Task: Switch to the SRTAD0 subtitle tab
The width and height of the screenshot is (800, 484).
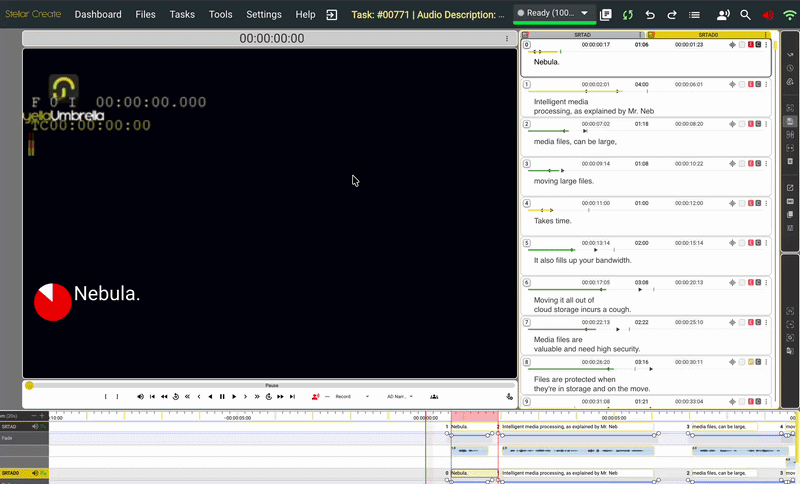Action: pos(709,35)
